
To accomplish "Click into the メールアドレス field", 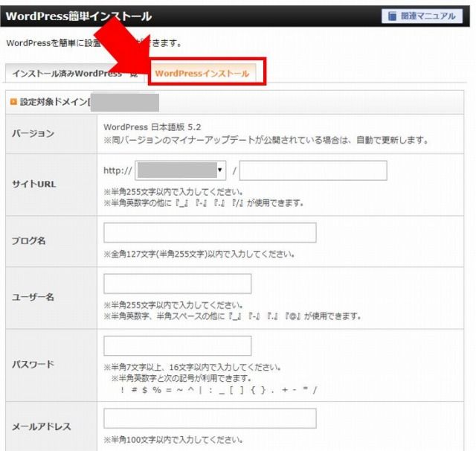I will point(210,418).
